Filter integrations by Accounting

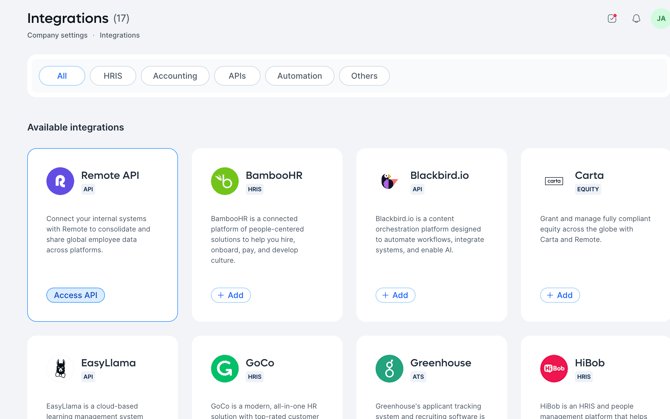(x=175, y=76)
